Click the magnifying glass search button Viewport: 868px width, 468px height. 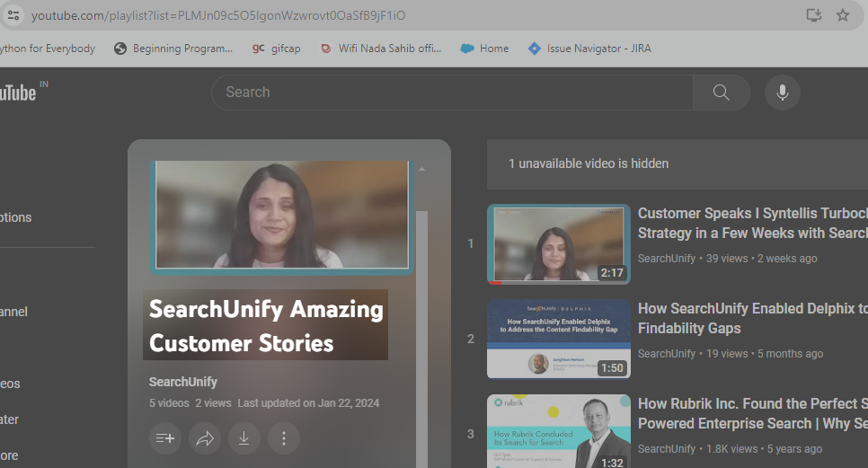[x=721, y=93]
